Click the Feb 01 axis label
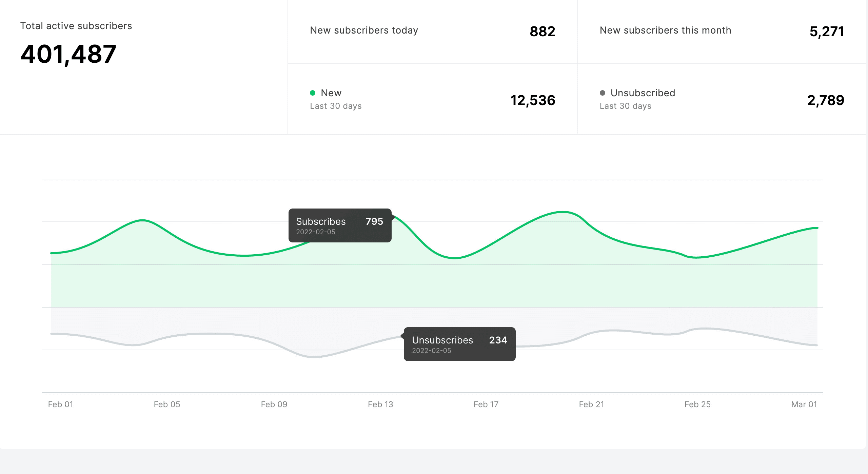This screenshot has width=868, height=474. click(61, 404)
